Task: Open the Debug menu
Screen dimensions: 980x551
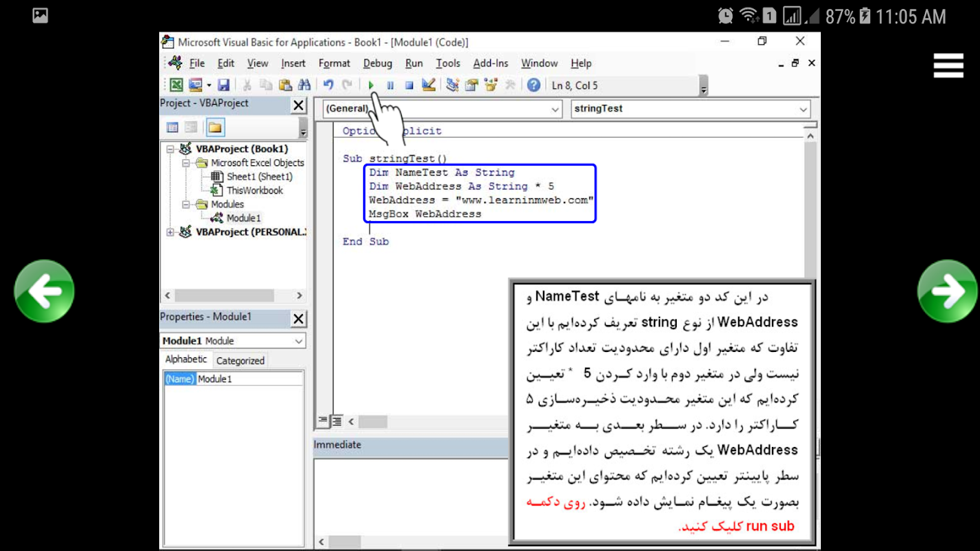Action: [378, 63]
